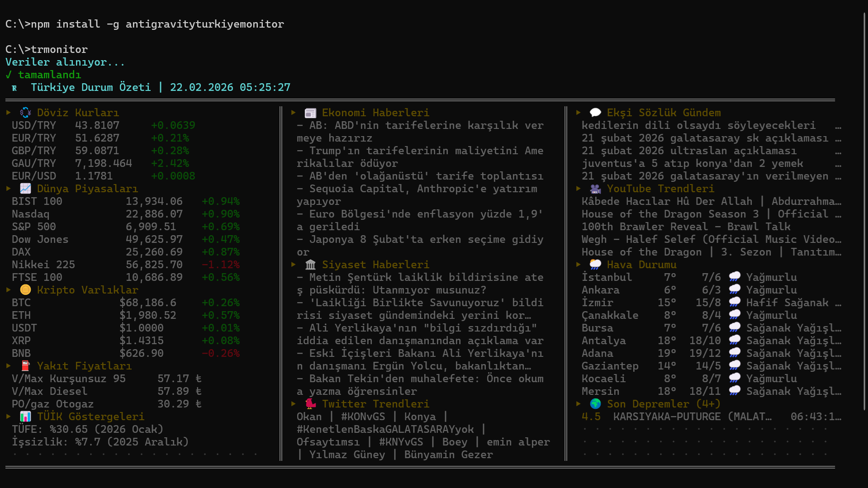Click the newspaper icon beside Ekonomi Haberleri
868x488 pixels.
coord(310,113)
